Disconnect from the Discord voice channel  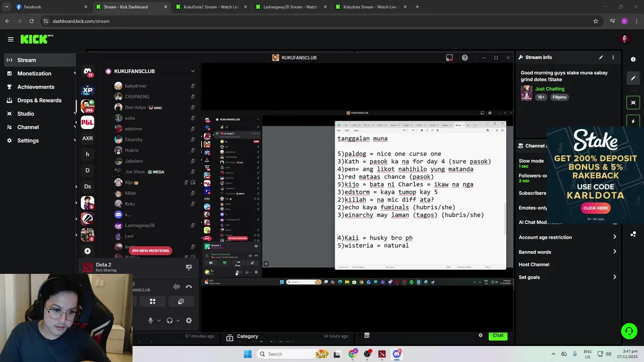point(189,287)
